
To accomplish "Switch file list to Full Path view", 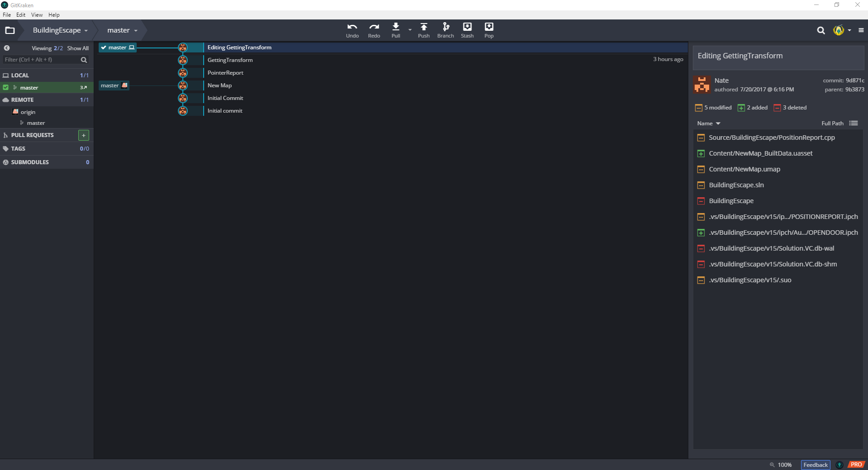I will click(x=832, y=123).
